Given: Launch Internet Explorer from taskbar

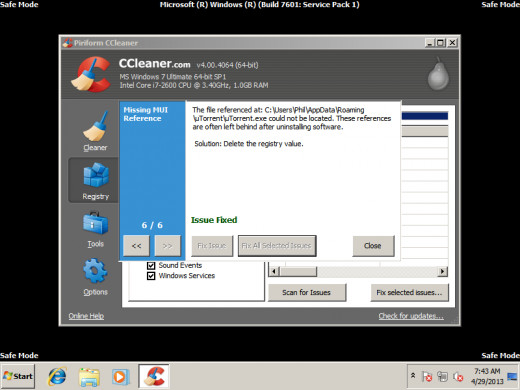Looking at the screenshot, I should coord(57,376).
